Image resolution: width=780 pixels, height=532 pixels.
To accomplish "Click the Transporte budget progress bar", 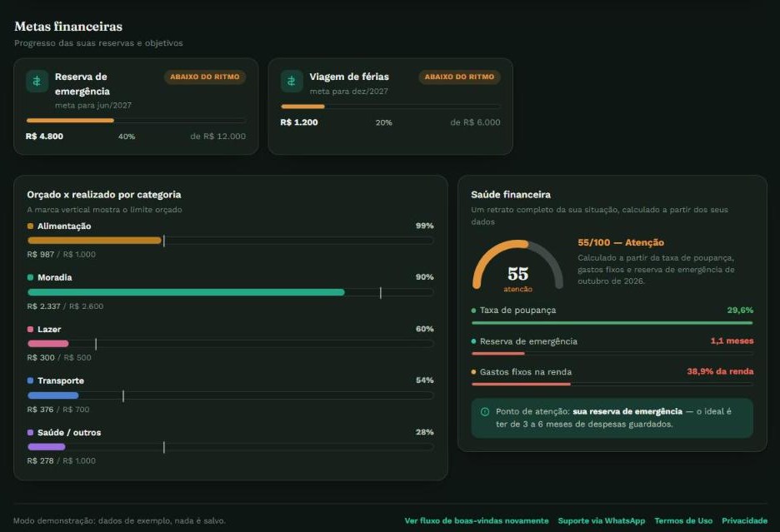I will point(230,395).
